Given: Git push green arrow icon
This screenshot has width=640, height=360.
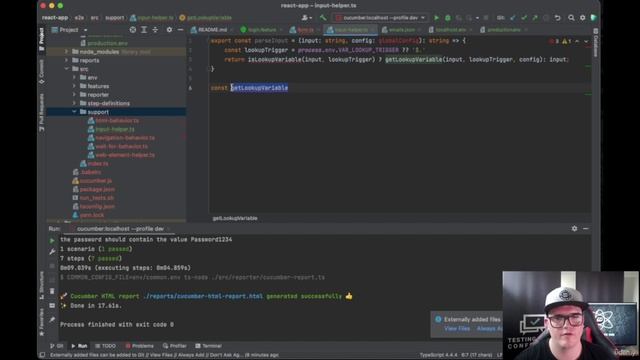Looking at the screenshot, I should click(535, 18).
